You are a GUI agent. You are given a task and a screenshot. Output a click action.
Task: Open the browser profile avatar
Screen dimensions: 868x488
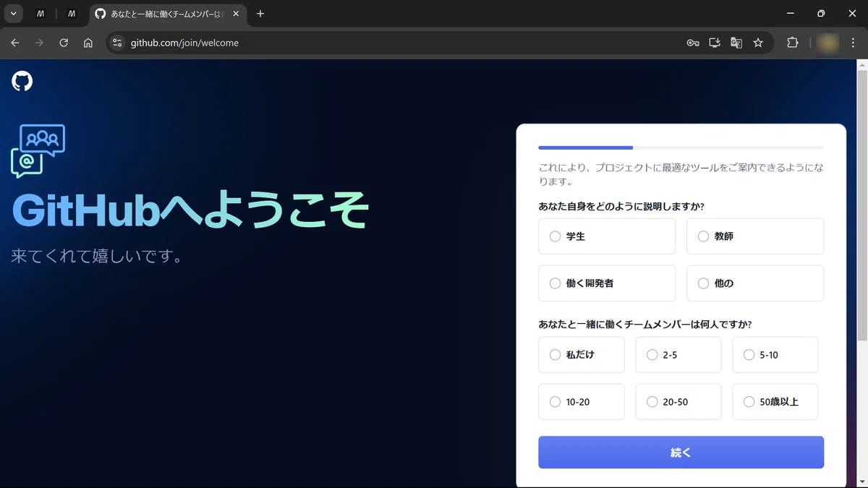[x=827, y=43]
